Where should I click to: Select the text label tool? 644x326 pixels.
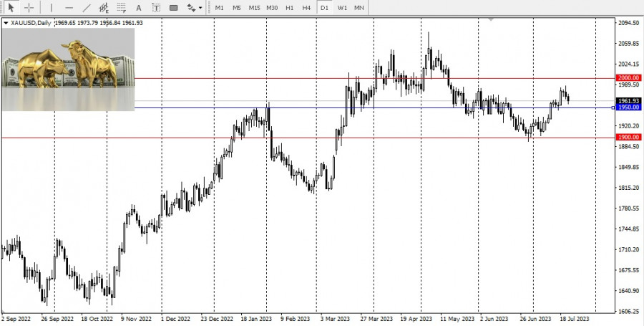point(156,7)
